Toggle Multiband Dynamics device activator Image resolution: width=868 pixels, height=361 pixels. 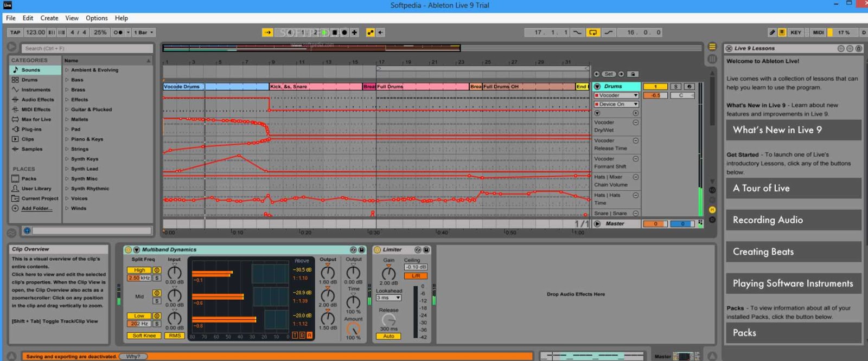click(x=129, y=250)
